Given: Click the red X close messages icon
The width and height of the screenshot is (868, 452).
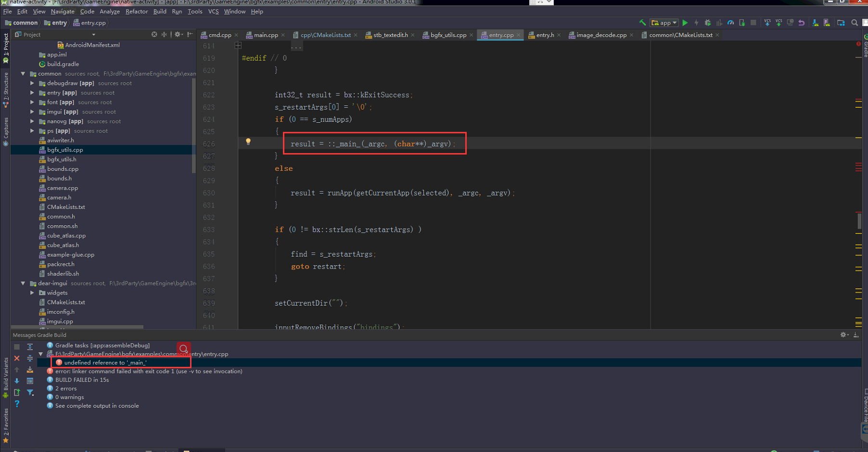Looking at the screenshot, I should (17, 358).
